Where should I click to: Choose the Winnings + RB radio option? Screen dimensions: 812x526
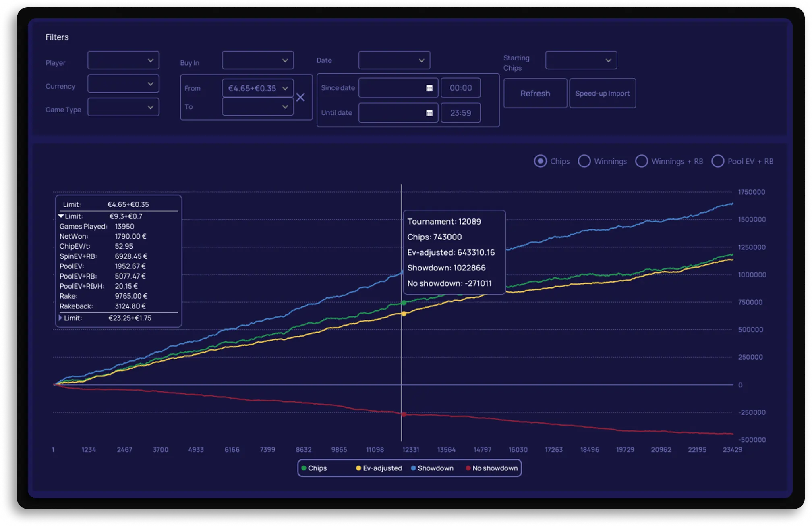[x=641, y=161]
